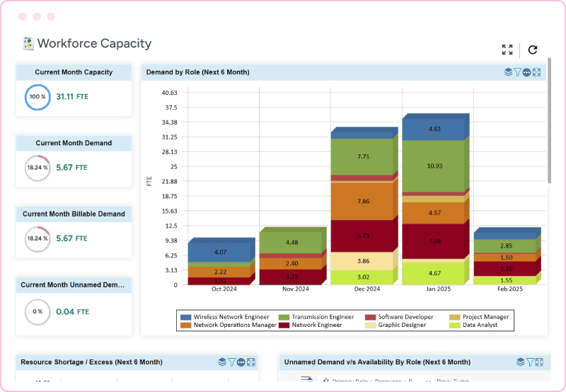Click the dashboard fullscreen expand icon
The width and height of the screenshot is (566, 392).
507,50
